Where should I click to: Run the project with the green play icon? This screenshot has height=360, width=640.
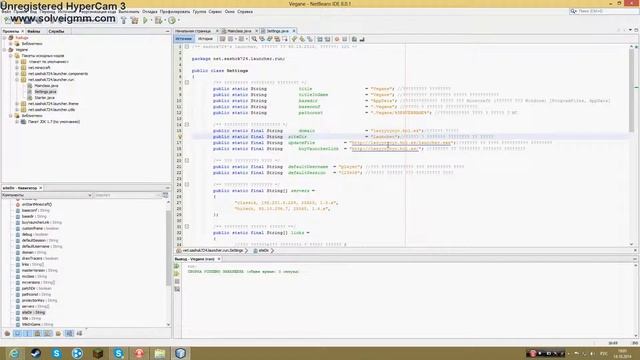pos(145,20)
